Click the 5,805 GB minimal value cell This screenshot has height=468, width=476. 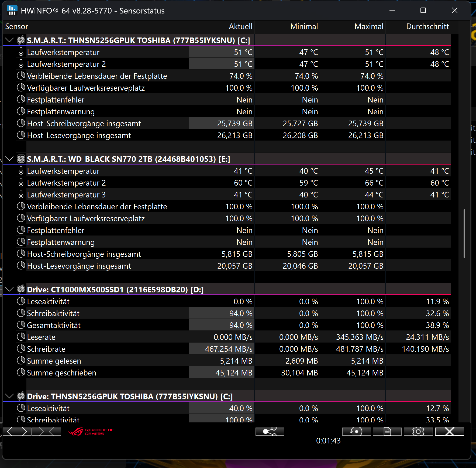click(x=287, y=254)
